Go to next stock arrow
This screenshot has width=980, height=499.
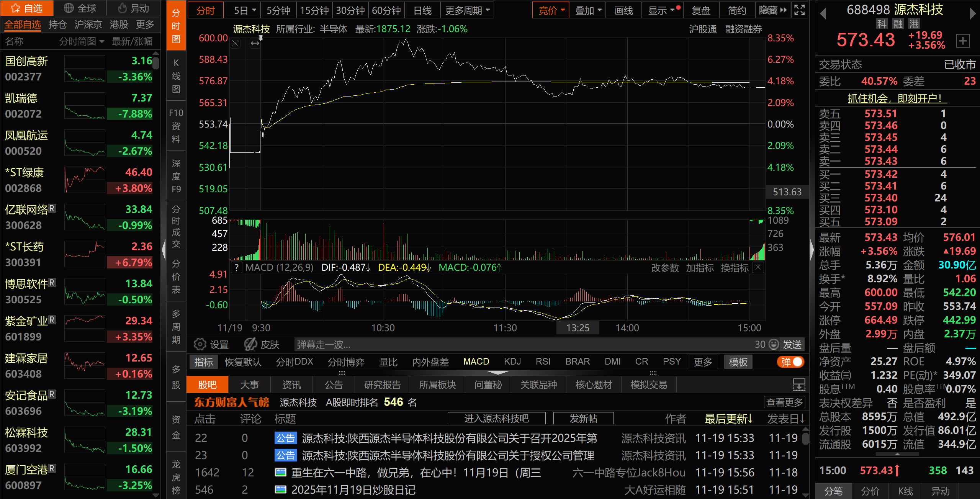(972, 14)
